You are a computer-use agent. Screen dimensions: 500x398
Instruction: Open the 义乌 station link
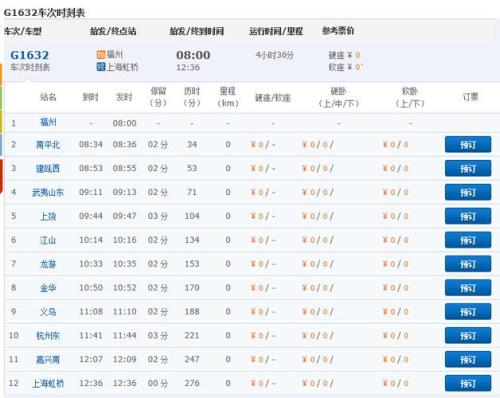(x=48, y=312)
